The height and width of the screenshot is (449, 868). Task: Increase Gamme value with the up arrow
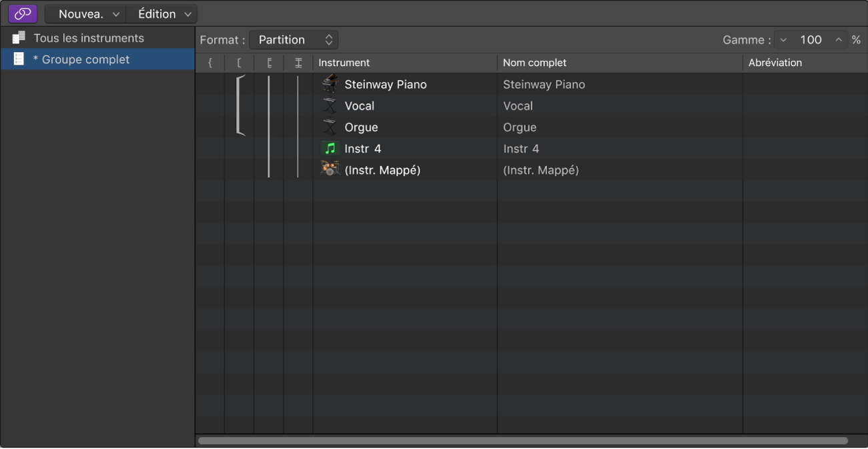[839, 40]
